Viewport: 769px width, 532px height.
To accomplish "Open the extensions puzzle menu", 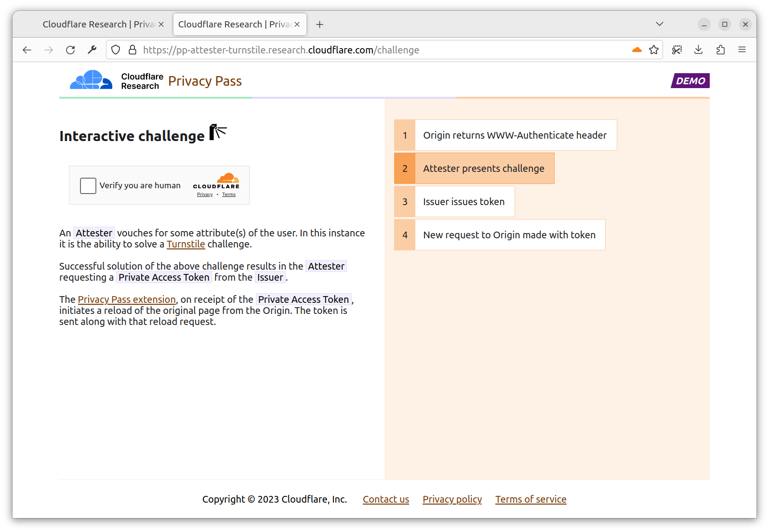I will (720, 50).
